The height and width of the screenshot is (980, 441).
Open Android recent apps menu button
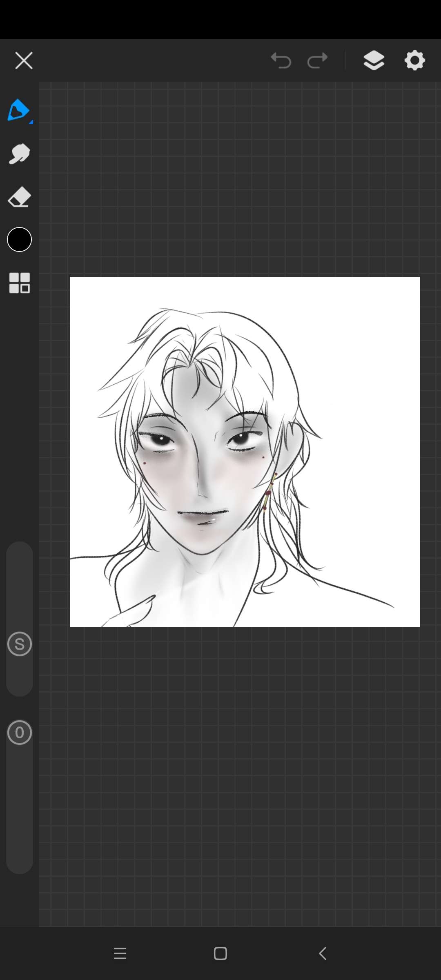[120, 953]
